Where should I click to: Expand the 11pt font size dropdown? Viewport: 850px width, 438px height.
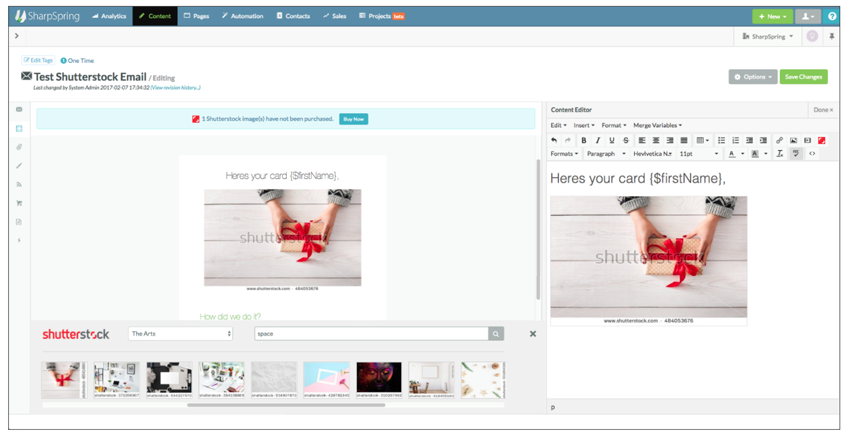click(x=698, y=154)
